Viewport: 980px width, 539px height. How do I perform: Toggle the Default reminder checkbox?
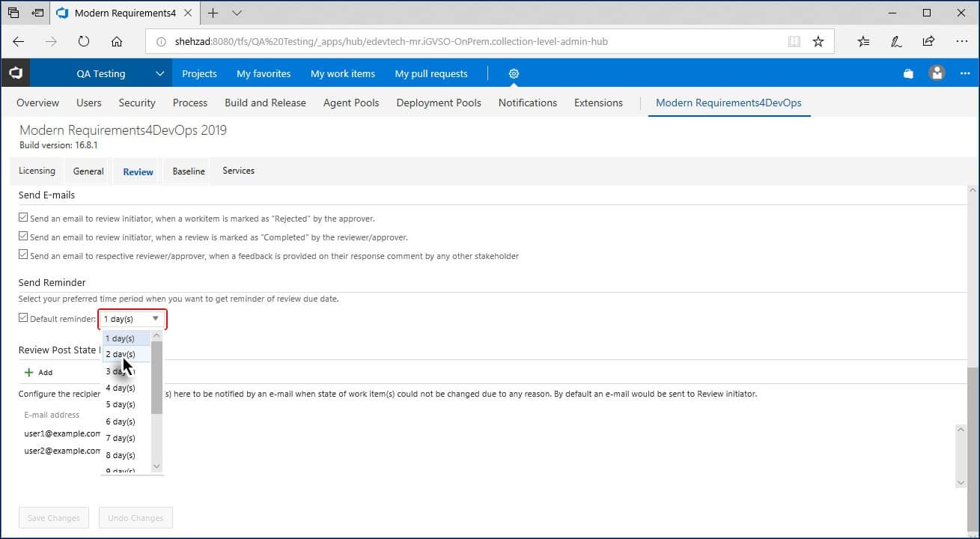click(24, 318)
